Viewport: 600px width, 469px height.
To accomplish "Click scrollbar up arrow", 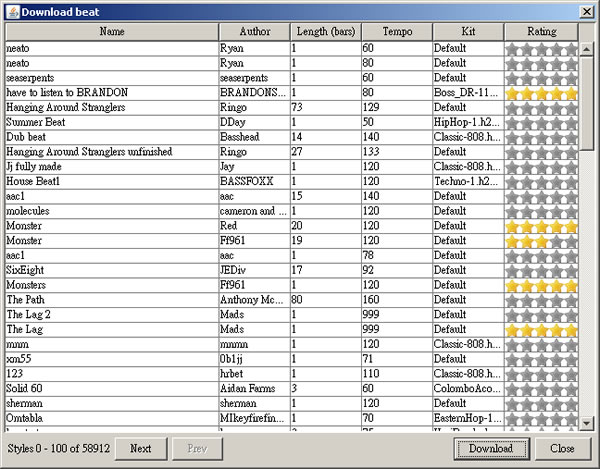I will coord(587,49).
